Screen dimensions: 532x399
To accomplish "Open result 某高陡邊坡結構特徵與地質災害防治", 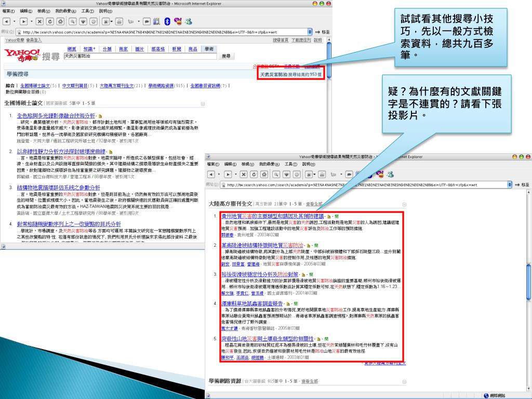I will pos(262,245).
